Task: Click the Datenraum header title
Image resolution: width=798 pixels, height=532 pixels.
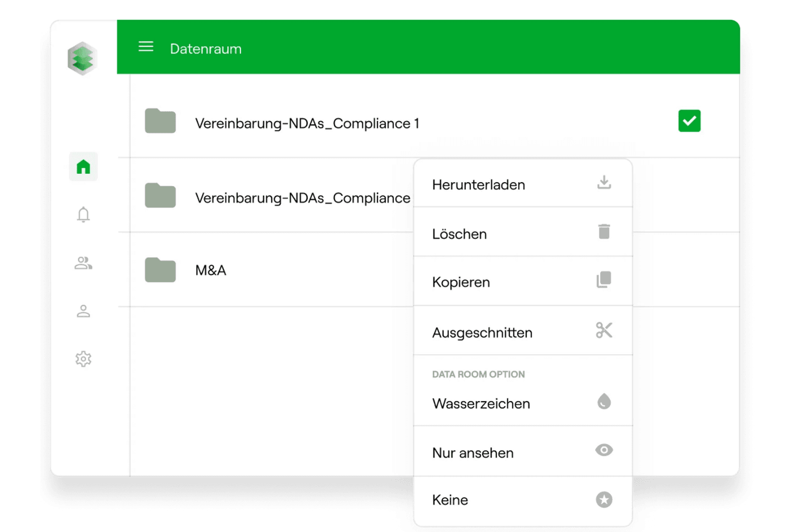Action: tap(205, 49)
